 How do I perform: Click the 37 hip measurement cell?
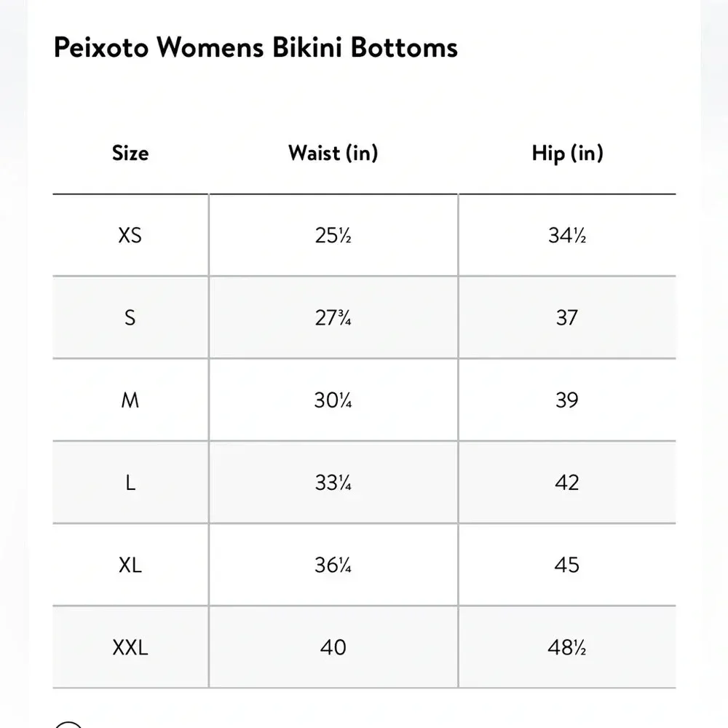point(567,318)
